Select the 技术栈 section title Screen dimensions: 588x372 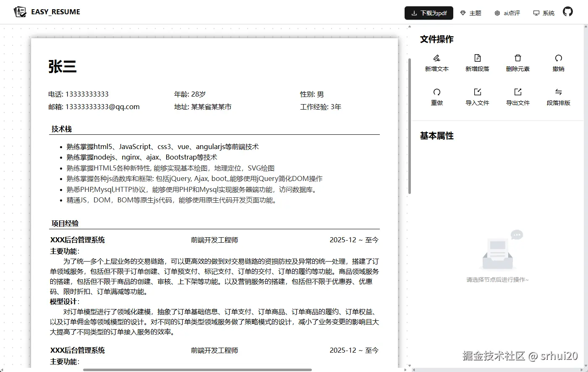click(x=62, y=129)
